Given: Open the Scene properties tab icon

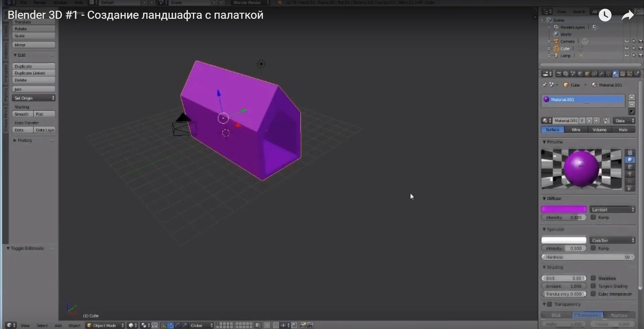Looking at the screenshot, I should (x=573, y=74).
